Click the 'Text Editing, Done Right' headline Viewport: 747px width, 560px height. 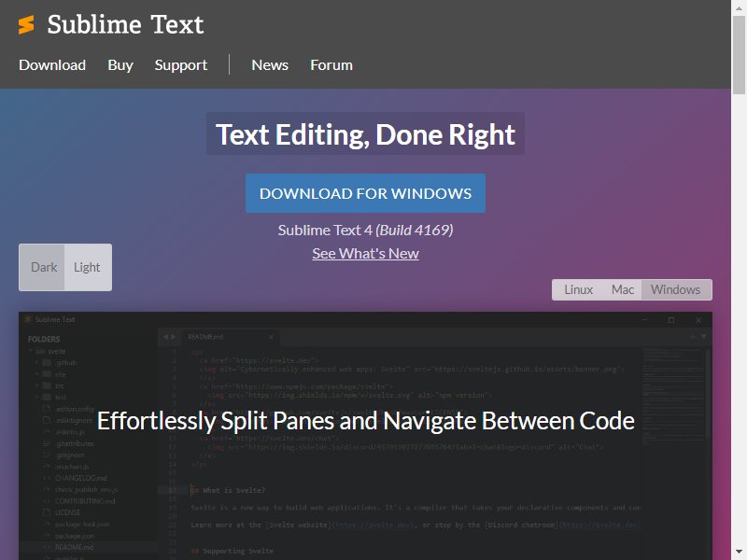[x=365, y=133]
